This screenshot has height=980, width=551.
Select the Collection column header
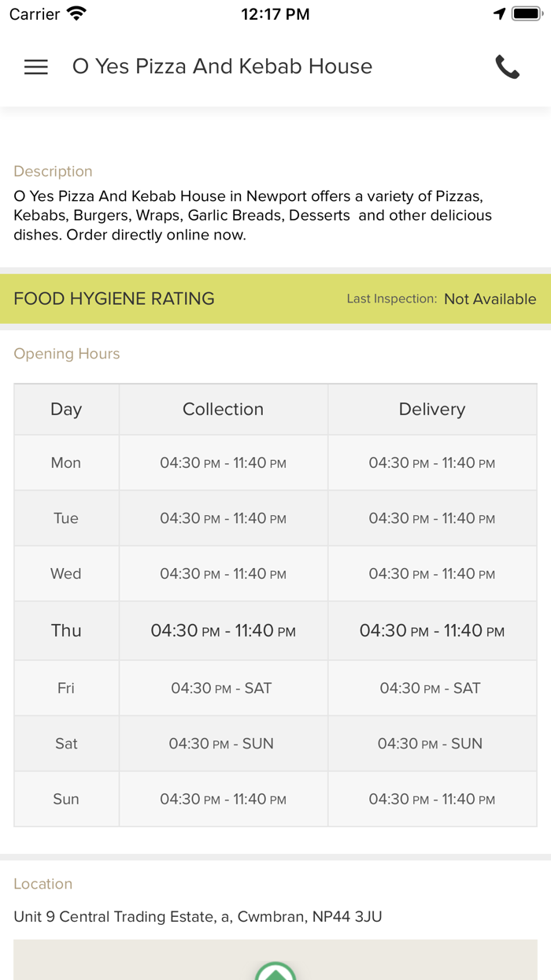point(223,409)
